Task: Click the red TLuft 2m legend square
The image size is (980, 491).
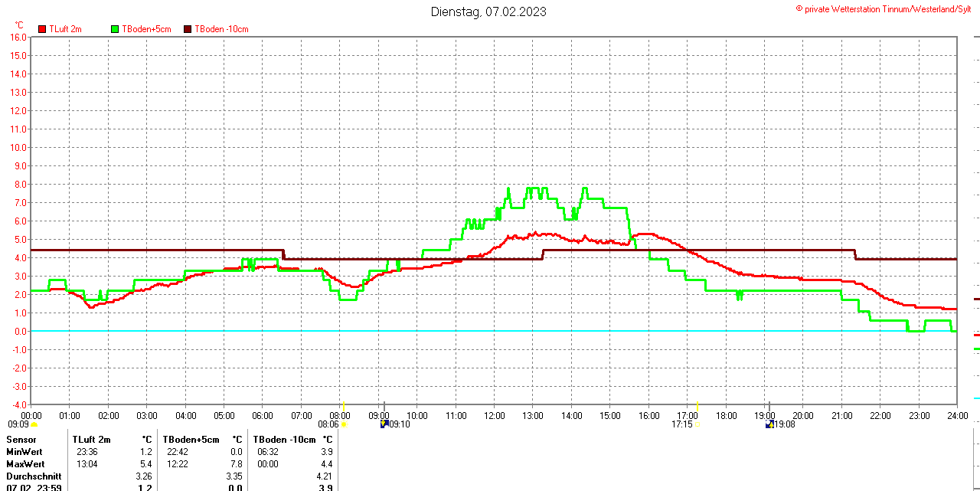Action: pyautogui.click(x=43, y=29)
